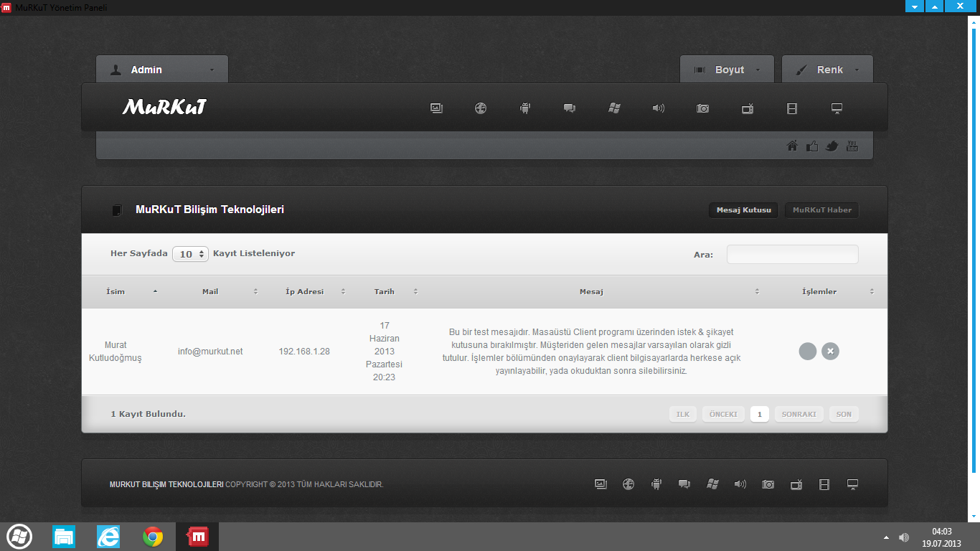Click the camera icon in footer
Image resolution: width=980 pixels, height=551 pixels.
tap(768, 484)
